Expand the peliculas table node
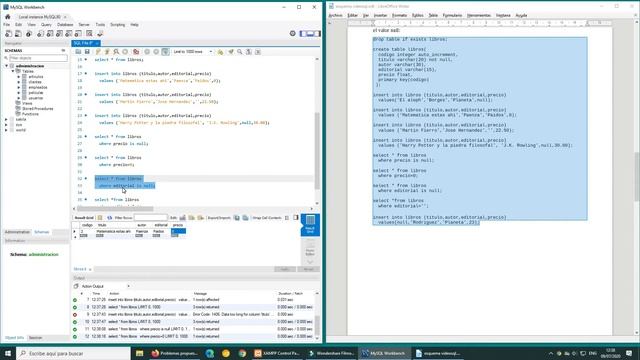The height and width of the screenshot is (360, 640). pyautogui.click(x=19, y=93)
